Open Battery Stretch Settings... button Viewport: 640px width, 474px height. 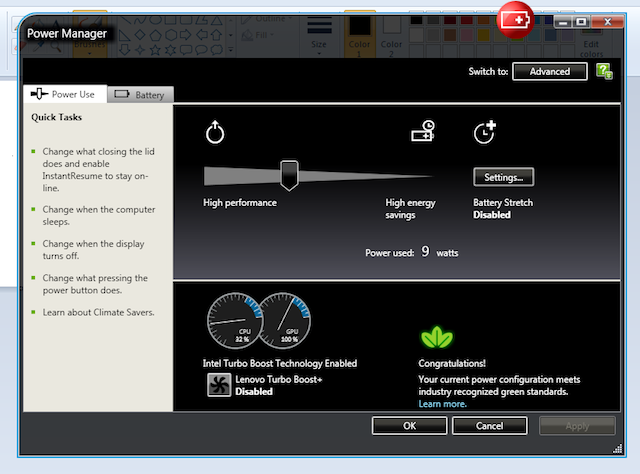(x=503, y=177)
